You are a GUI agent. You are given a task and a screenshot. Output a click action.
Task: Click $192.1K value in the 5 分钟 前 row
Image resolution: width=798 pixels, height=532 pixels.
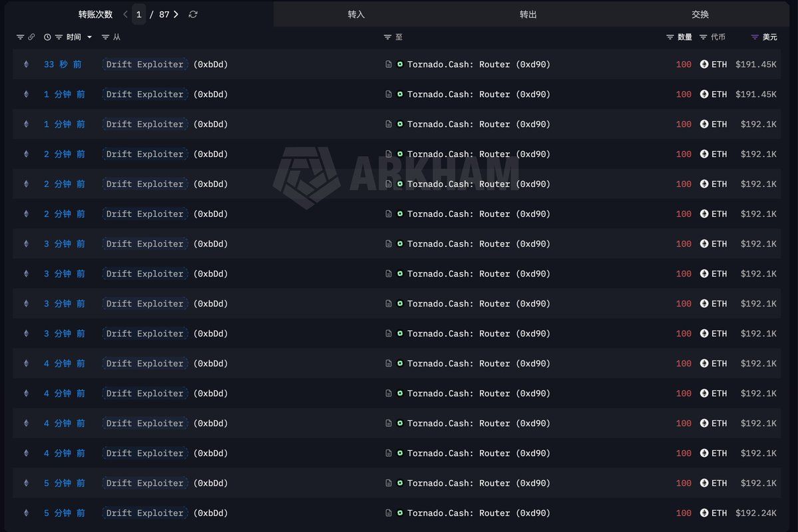point(758,483)
